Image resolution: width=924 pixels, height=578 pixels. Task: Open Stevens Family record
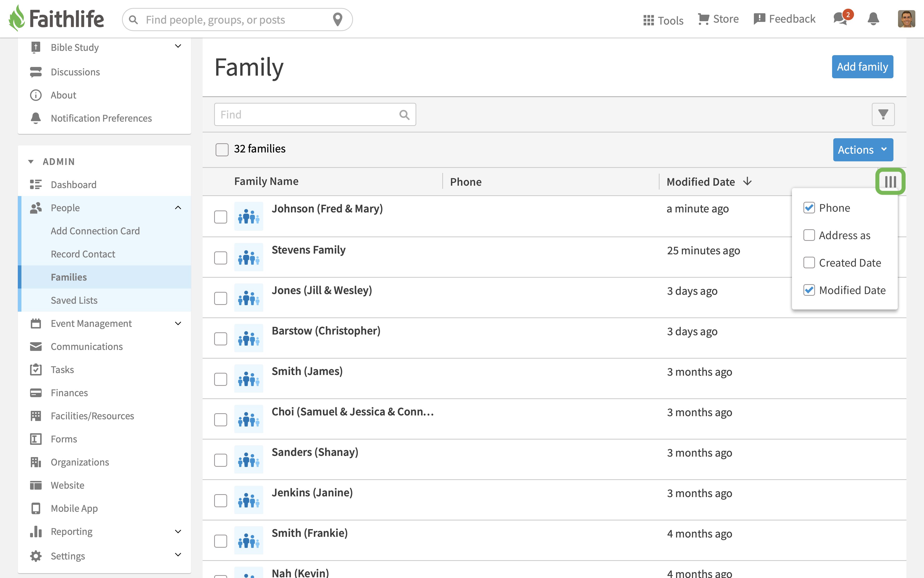pyautogui.click(x=308, y=250)
